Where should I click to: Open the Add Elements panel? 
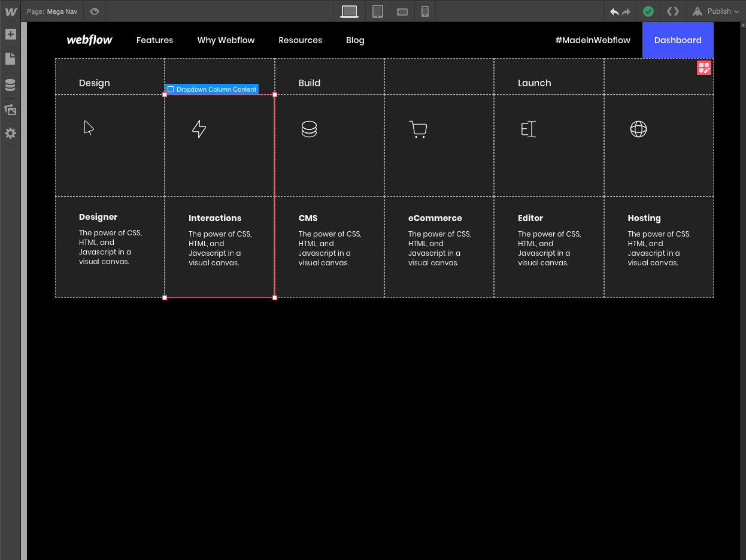pyautogui.click(x=10, y=34)
